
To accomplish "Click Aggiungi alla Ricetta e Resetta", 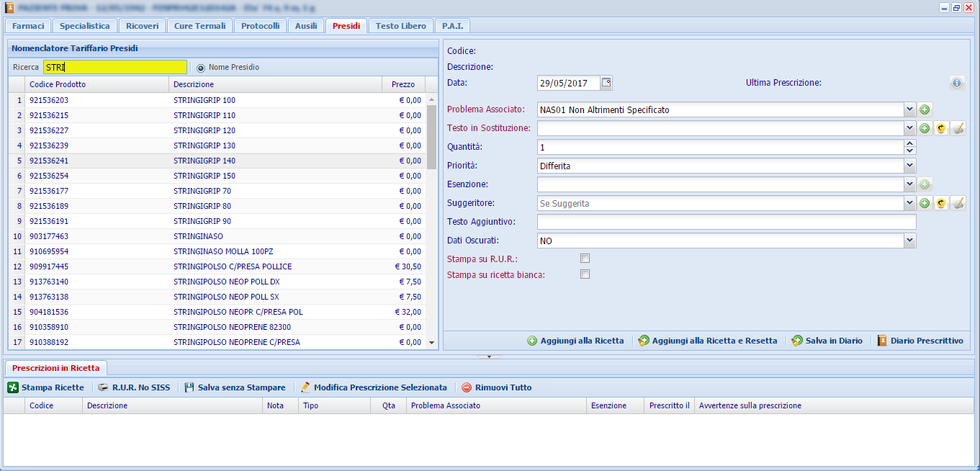I will click(x=708, y=341).
